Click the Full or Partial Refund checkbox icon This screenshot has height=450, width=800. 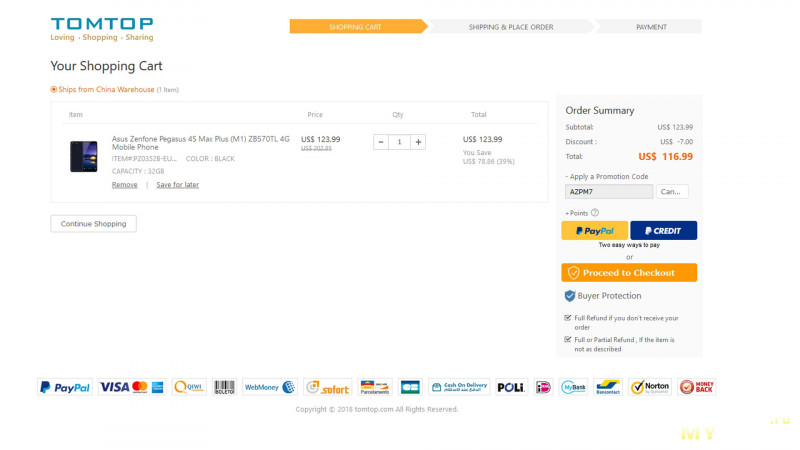[568, 339]
